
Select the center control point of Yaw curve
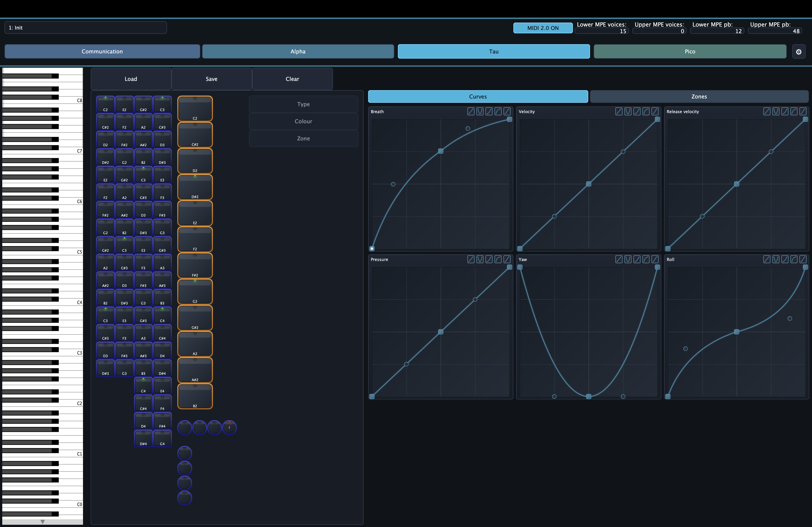588,396
